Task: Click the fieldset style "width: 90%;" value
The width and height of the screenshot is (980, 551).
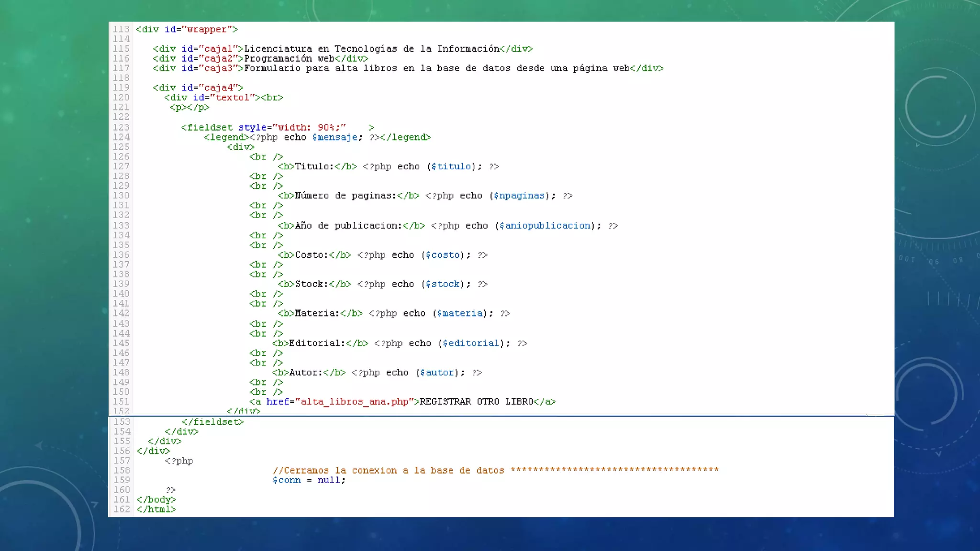Action: pyautogui.click(x=309, y=128)
